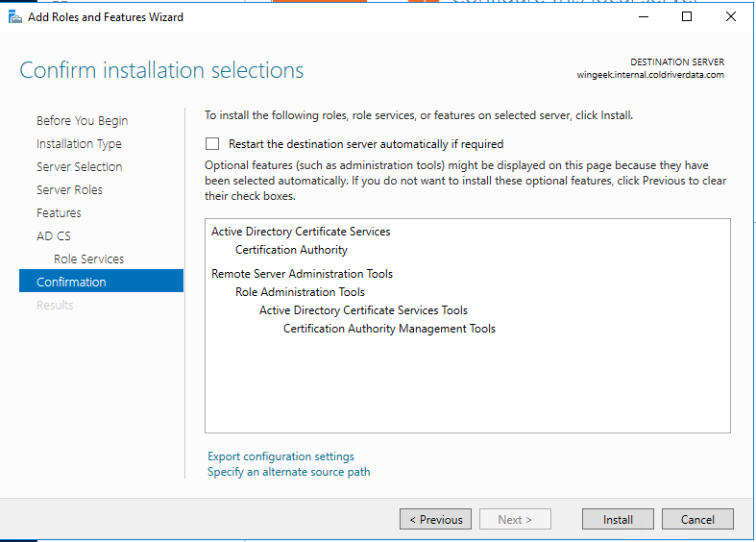The width and height of the screenshot is (756, 542).
Task: Go to Before You Begin step
Action: [82, 121]
